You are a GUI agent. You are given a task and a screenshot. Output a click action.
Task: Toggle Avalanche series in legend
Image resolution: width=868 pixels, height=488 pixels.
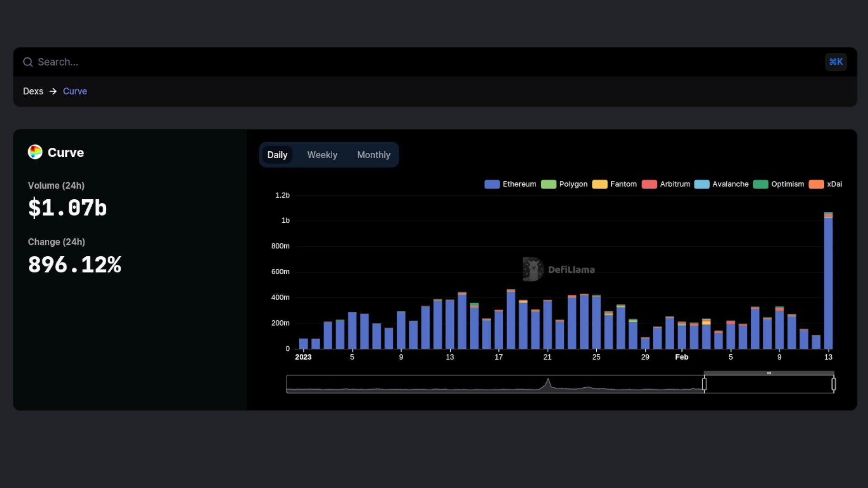(x=722, y=184)
